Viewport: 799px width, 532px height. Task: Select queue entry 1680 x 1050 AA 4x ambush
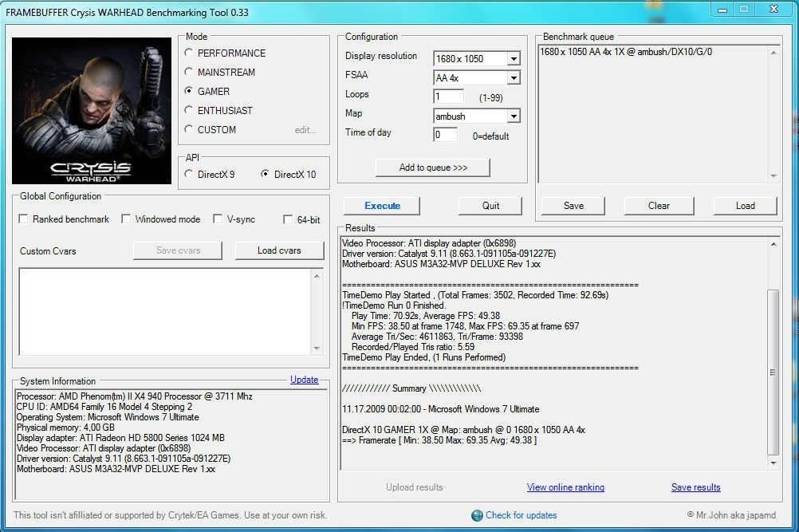(x=626, y=52)
